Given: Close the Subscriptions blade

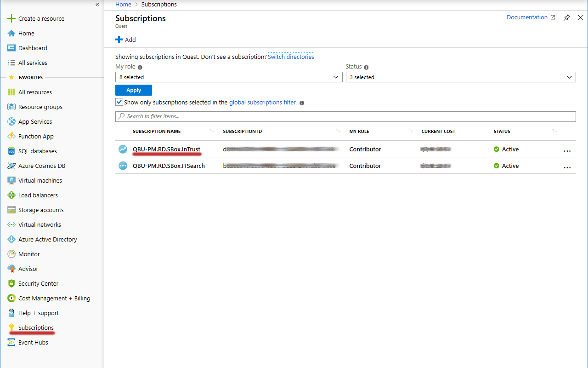Looking at the screenshot, I should [x=581, y=17].
